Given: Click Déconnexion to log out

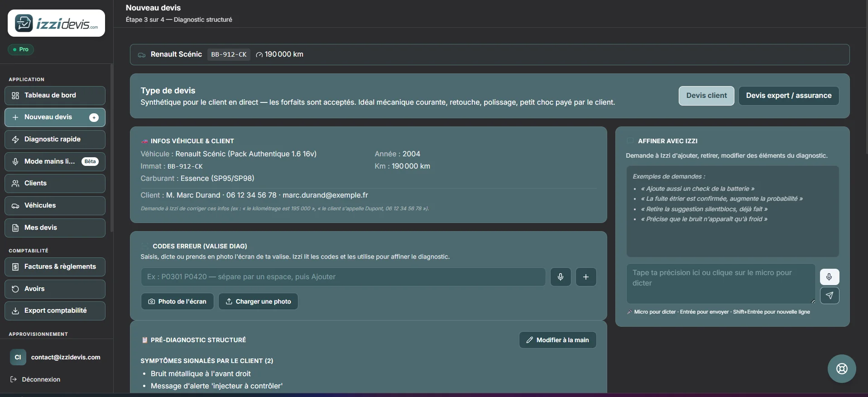Looking at the screenshot, I should [x=35, y=379].
